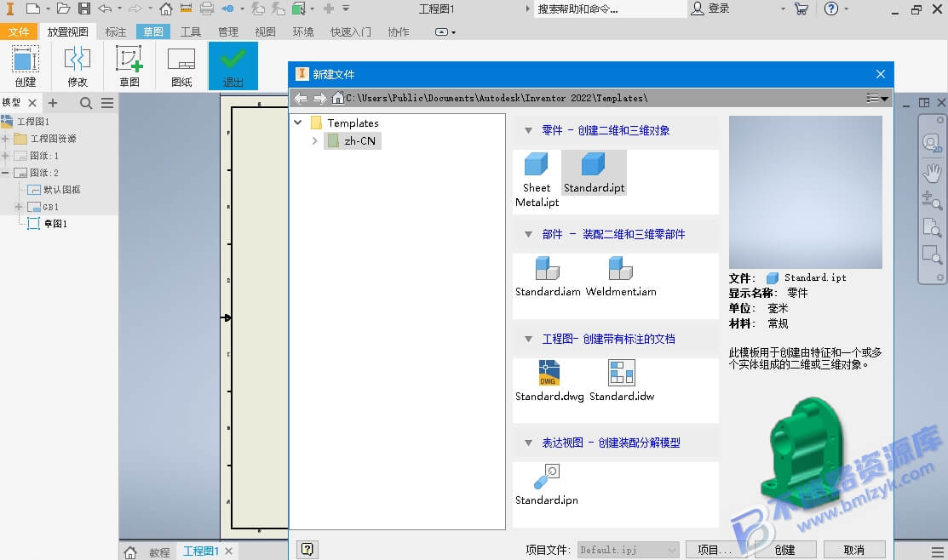Click the home icon in the dialog path bar

click(337, 97)
